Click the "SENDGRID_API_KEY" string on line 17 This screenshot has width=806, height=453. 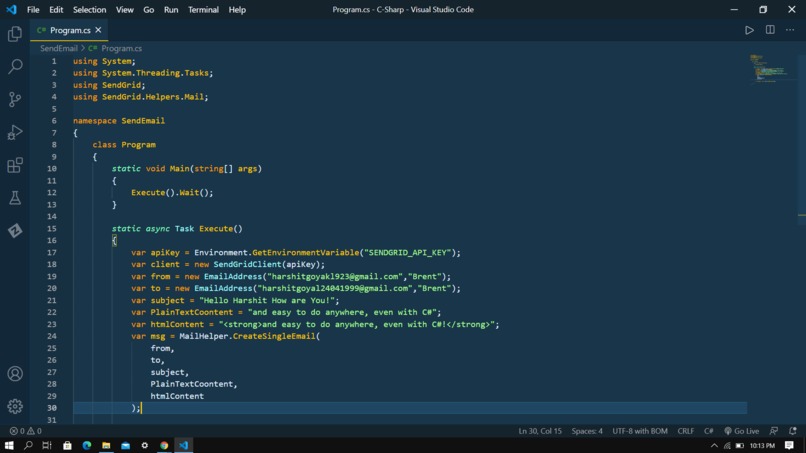[x=408, y=252]
